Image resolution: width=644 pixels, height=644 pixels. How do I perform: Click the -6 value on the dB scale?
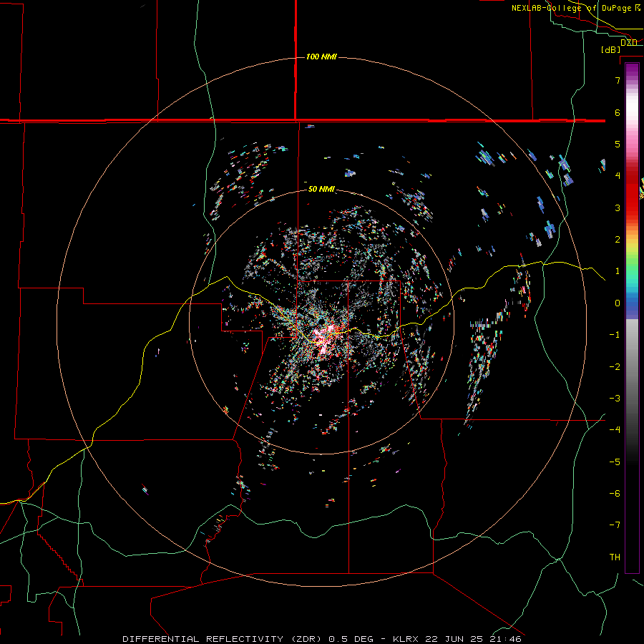tap(615, 494)
